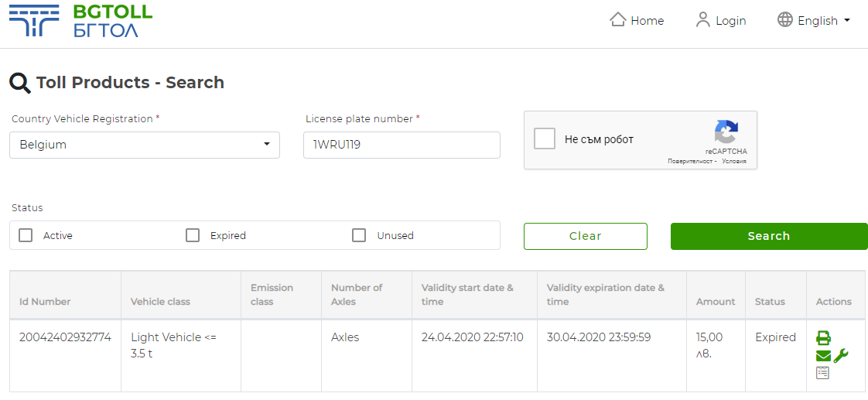Go to the Home page
Image resolution: width=868 pixels, height=400 pixels.
(x=647, y=21)
